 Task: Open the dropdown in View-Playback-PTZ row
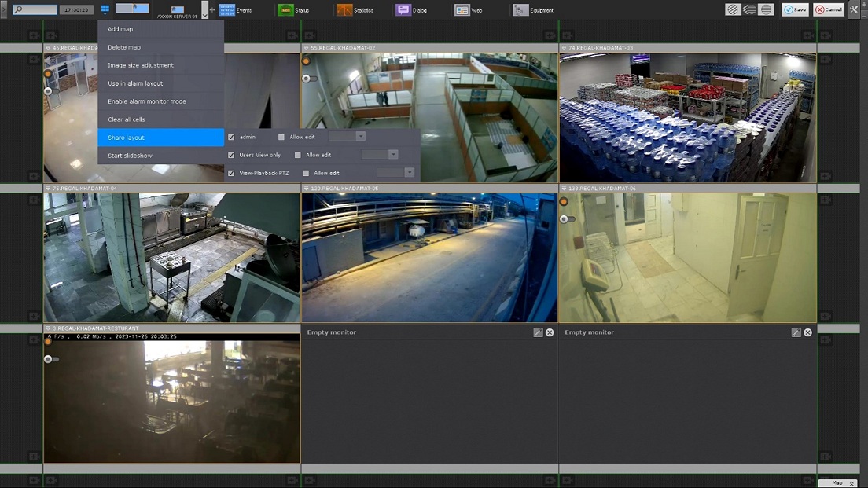pos(409,173)
